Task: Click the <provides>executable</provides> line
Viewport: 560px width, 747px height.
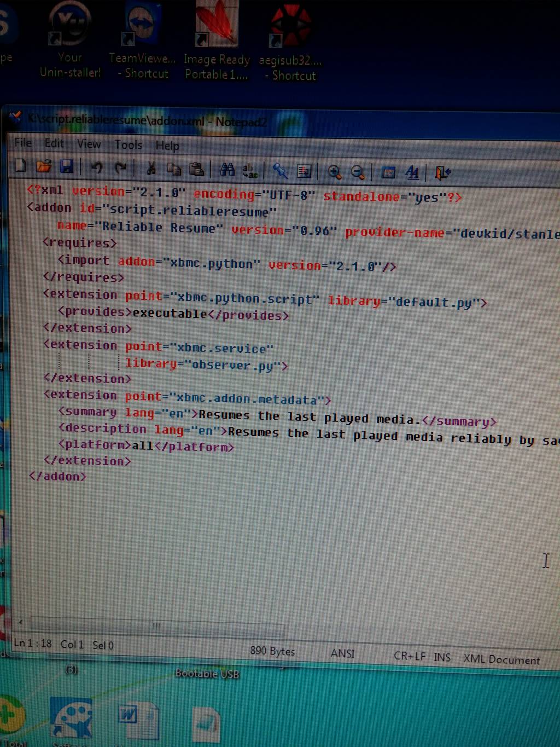Action: pyautogui.click(x=173, y=314)
